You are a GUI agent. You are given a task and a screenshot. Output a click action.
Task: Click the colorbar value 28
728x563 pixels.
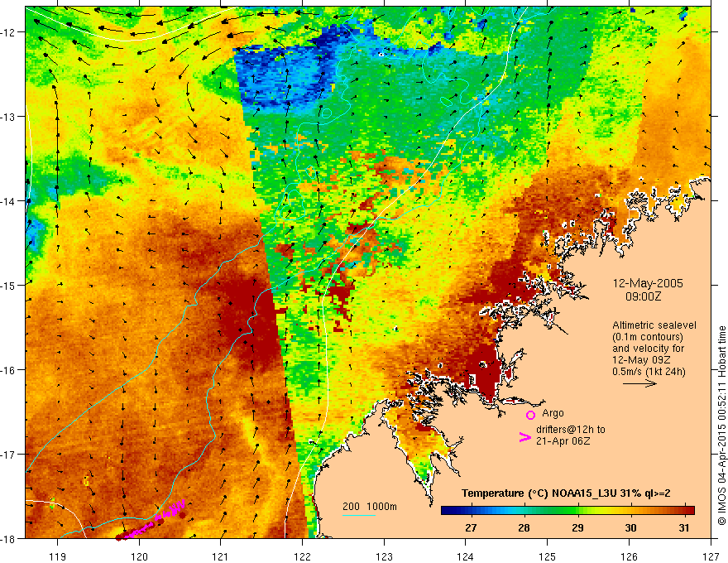tap(524, 528)
